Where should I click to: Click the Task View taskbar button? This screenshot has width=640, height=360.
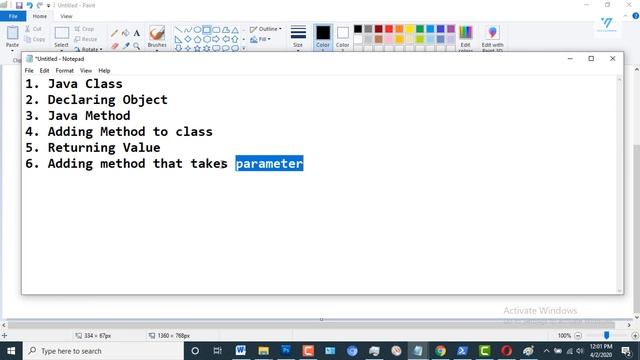click(x=218, y=351)
